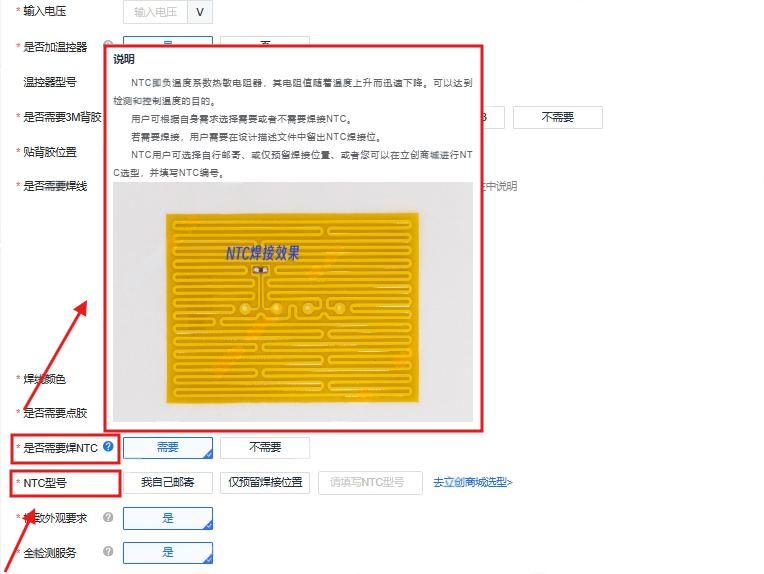764x574 pixels.
Task: Click the help icon next to 外观要求
Action: pos(108,518)
